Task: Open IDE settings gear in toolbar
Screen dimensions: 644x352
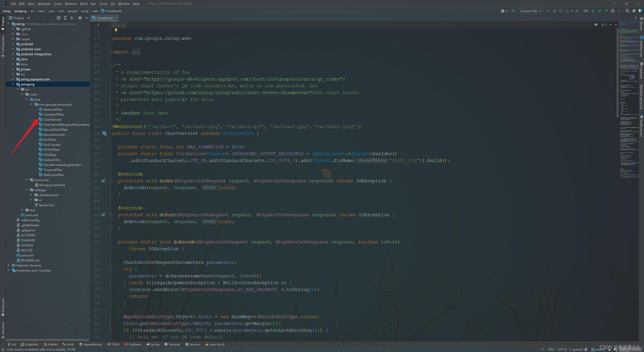Action: pyautogui.click(x=634, y=11)
